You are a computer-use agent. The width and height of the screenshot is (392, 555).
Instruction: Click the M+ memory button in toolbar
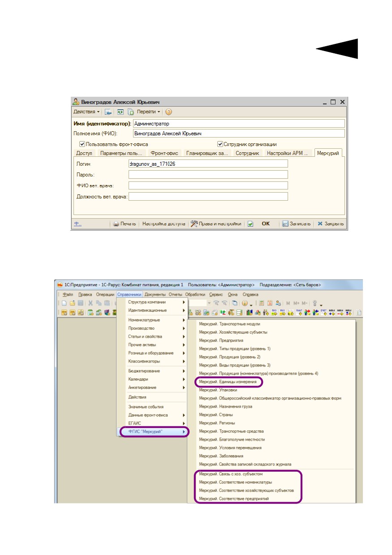(297, 303)
